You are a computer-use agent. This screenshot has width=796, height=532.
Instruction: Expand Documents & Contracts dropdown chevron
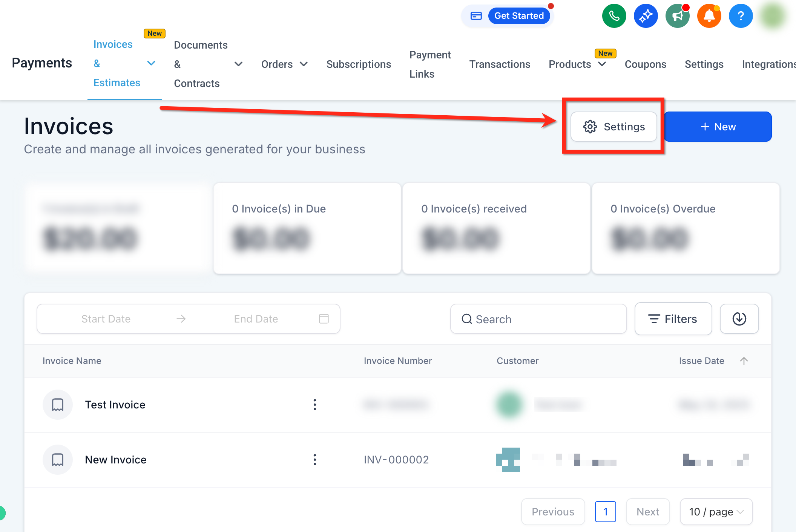coord(238,64)
